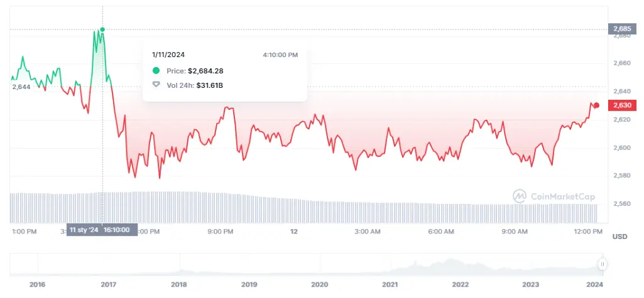Viewport: 644px width, 298px height.
Task: Click the crosshair date label 11 sty '24
Action: [84, 230]
